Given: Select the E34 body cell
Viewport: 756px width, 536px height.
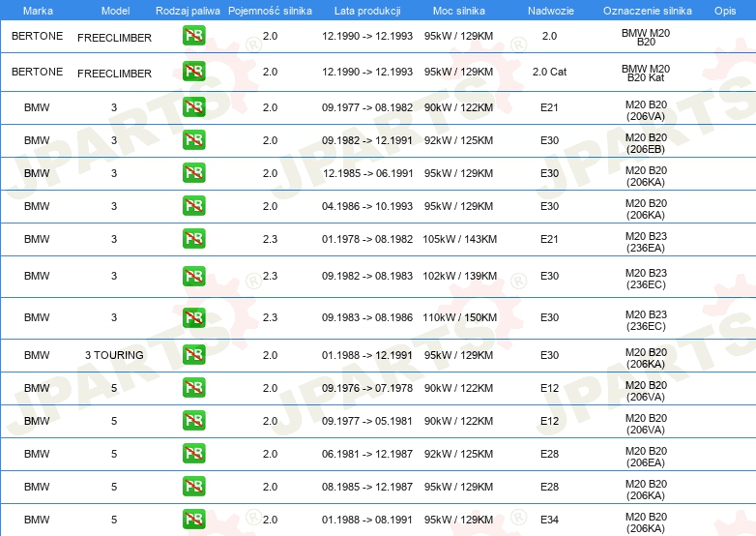Looking at the screenshot, I should 549,520.
